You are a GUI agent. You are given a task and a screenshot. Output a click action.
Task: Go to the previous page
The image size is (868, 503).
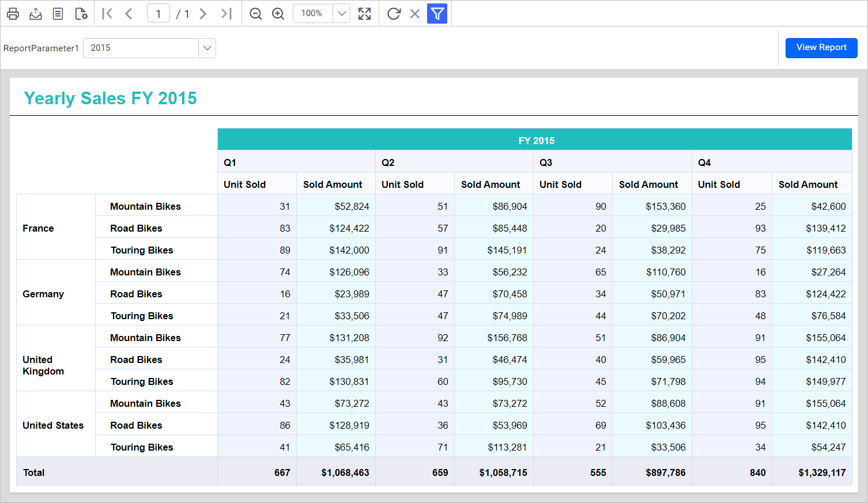(x=129, y=14)
